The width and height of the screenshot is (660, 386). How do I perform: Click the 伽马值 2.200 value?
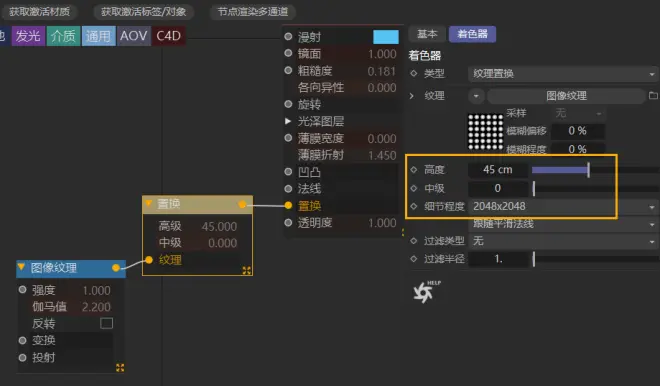pos(96,307)
